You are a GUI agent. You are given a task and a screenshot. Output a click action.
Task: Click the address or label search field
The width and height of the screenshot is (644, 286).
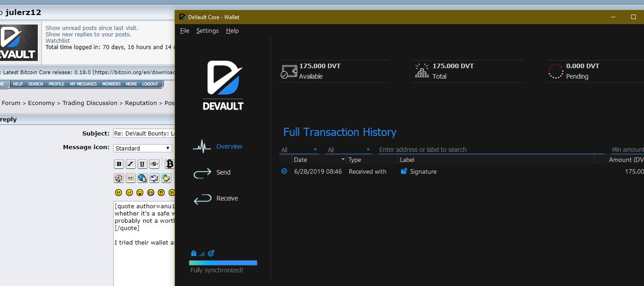[x=491, y=150]
